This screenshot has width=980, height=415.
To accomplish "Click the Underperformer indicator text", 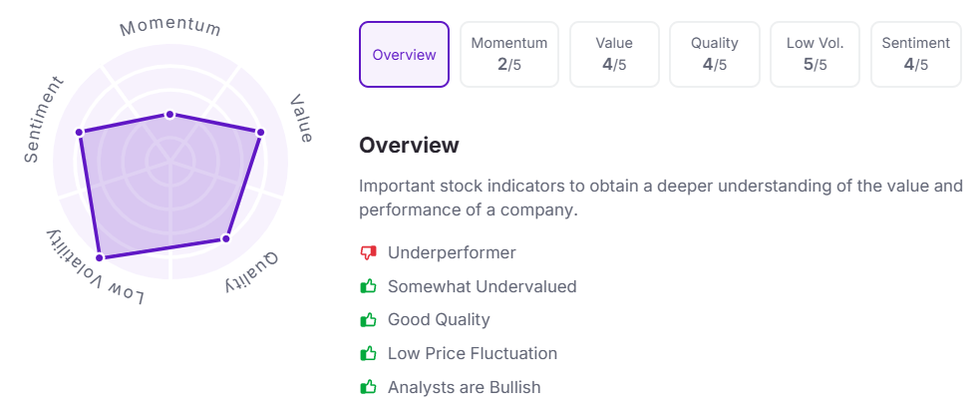I will pos(452,253).
